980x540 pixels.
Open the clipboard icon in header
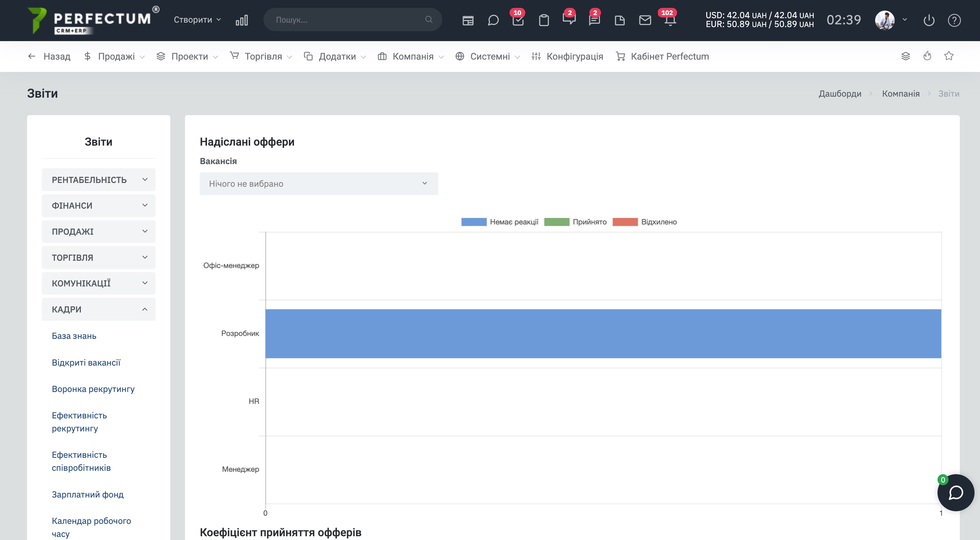[544, 20]
